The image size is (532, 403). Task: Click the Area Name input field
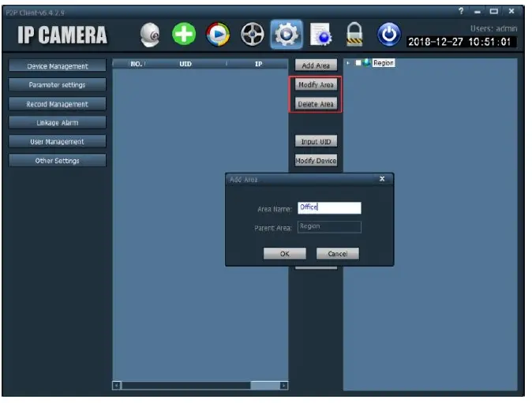329,207
